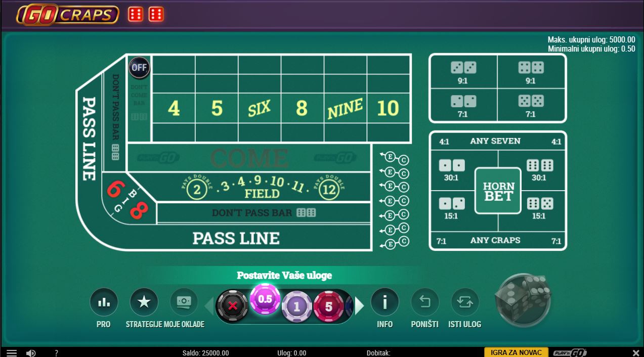644x357 pixels.
Task: Place the HORN BET
Action: tap(498, 191)
